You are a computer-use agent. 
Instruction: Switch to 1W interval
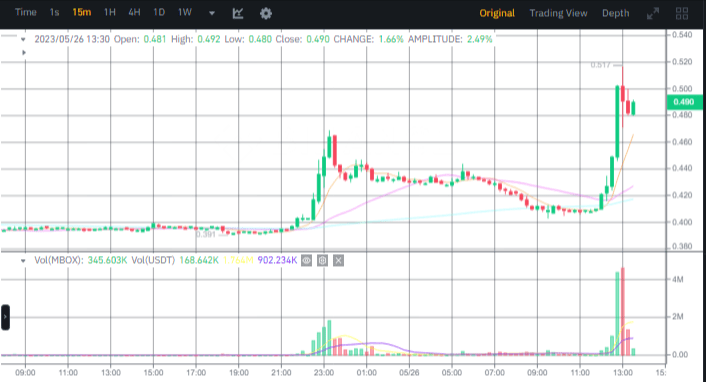point(185,13)
